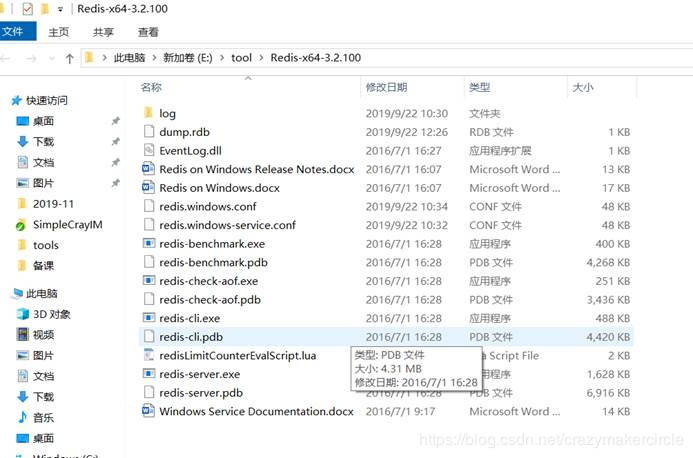Open the log folder icon
Image resolution: width=693 pixels, height=458 pixels.
[x=148, y=113]
